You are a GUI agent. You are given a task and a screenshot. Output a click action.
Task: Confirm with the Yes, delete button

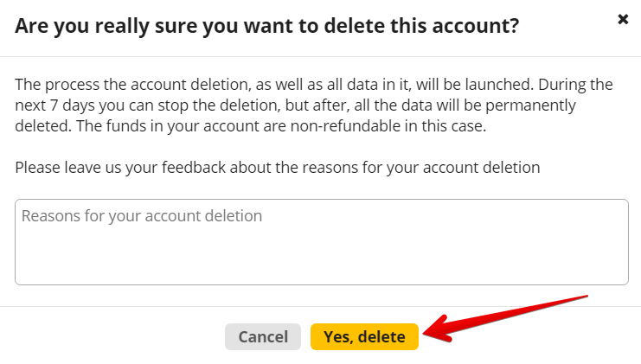pos(364,336)
